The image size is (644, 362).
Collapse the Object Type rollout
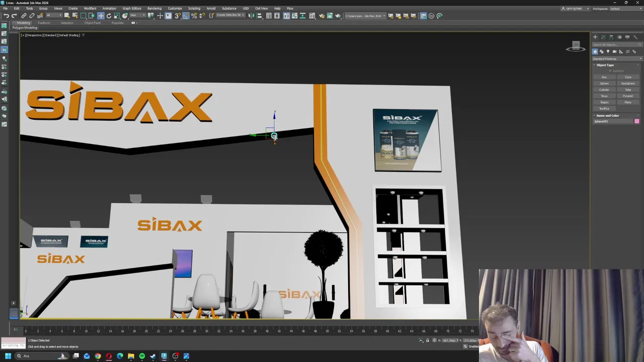click(x=605, y=65)
